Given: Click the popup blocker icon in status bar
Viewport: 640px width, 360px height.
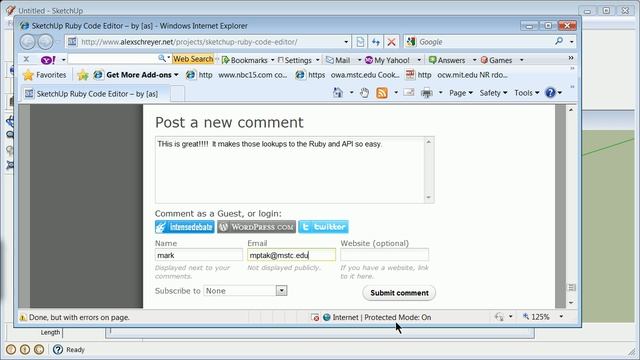Looking at the screenshot, I should coord(315,317).
